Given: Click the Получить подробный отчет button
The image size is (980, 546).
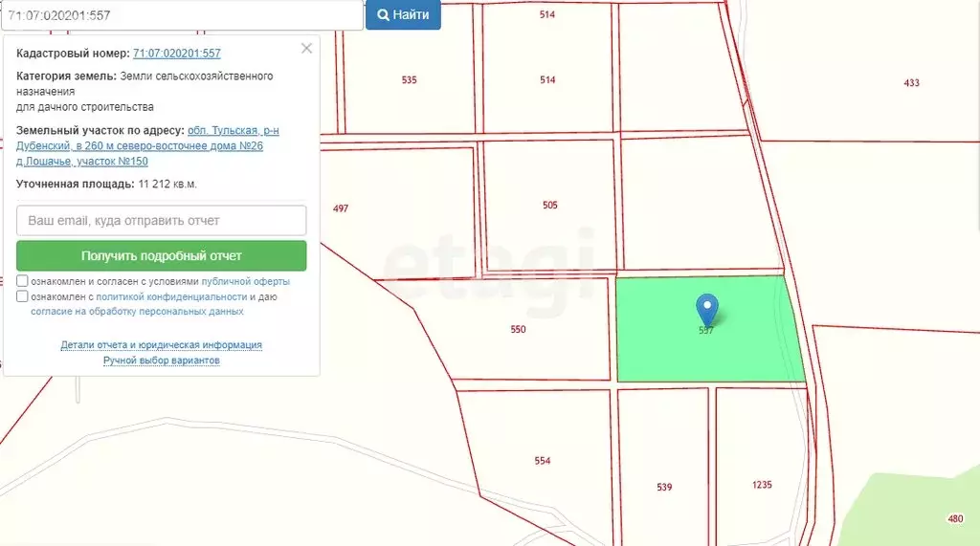Looking at the screenshot, I should [161, 255].
